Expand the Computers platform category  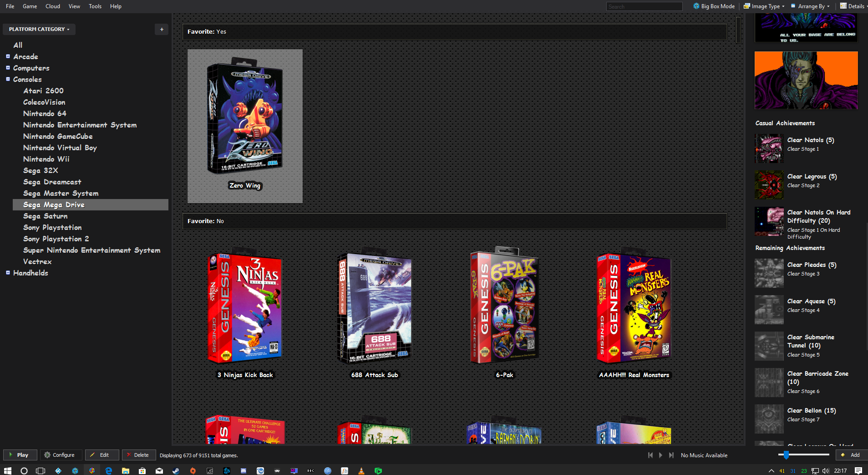(8, 68)
